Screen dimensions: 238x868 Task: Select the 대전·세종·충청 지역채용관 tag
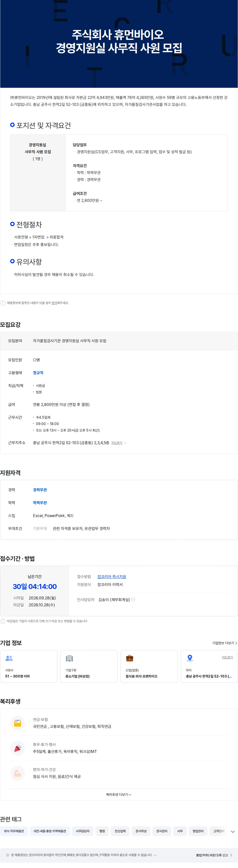(x=50, y=831)
